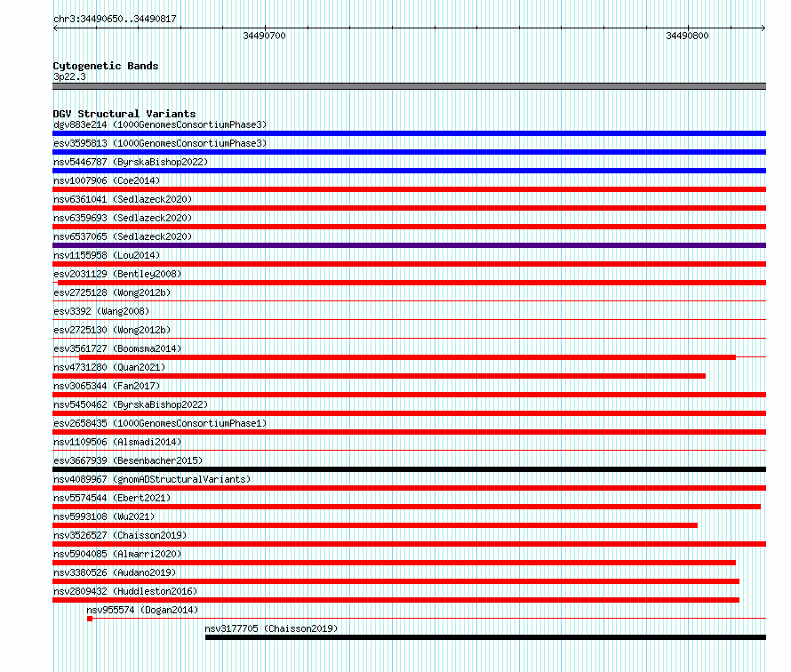791x672 pixels.
Task: Click the blue bar under esv3595813
Action: (x=409, y=152)
